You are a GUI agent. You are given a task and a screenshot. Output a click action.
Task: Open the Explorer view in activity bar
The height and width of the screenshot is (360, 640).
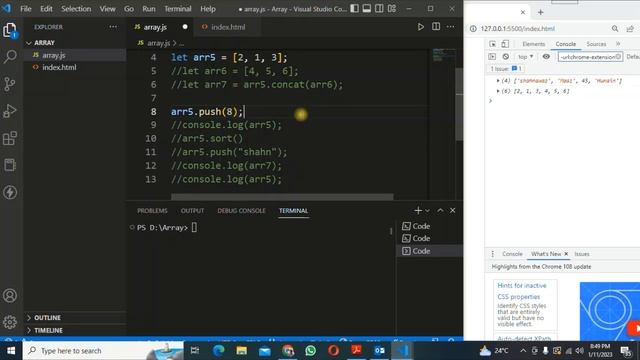10,30
